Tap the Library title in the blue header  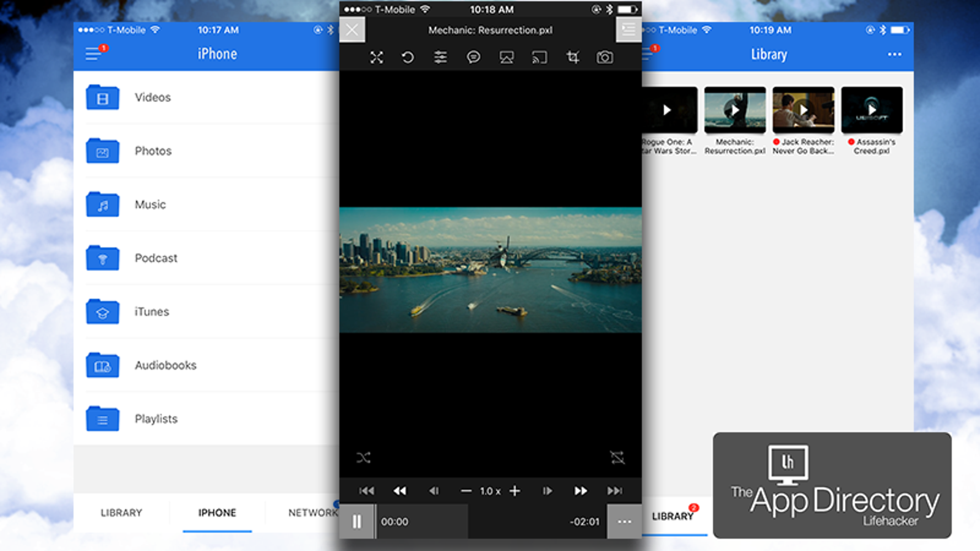tap(769, 54)
